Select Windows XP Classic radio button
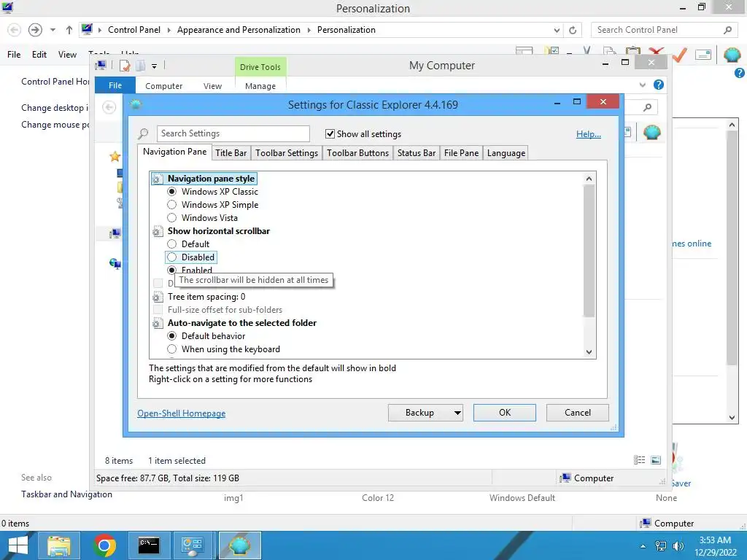Screen dimensions: 747x560 tap(172, 192)
